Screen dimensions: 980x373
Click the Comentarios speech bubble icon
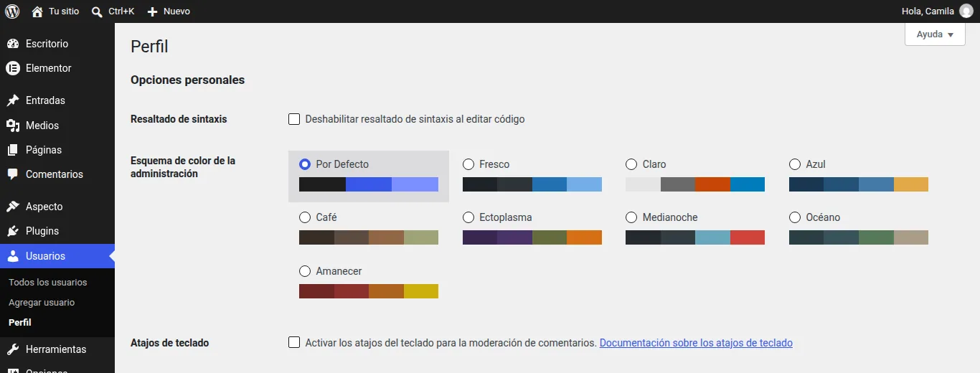pyautogui.click(x=13, y=174)
